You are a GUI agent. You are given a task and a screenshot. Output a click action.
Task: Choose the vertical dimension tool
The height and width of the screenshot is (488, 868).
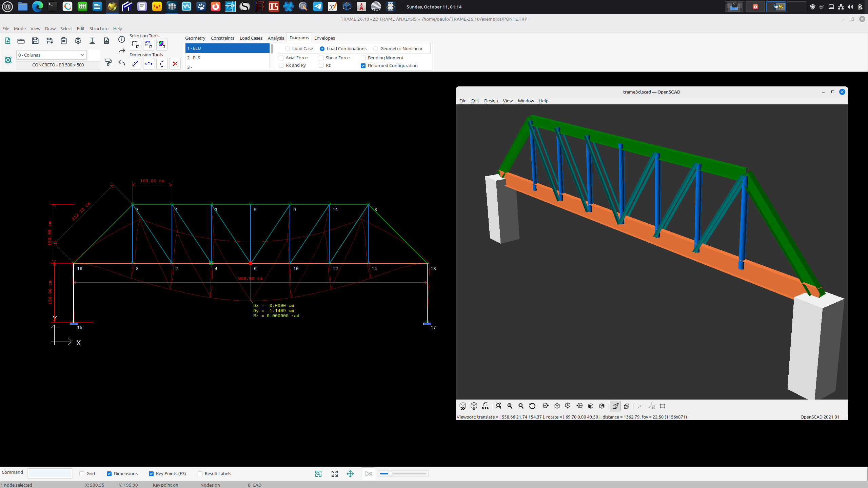click(x=162, y=63)
